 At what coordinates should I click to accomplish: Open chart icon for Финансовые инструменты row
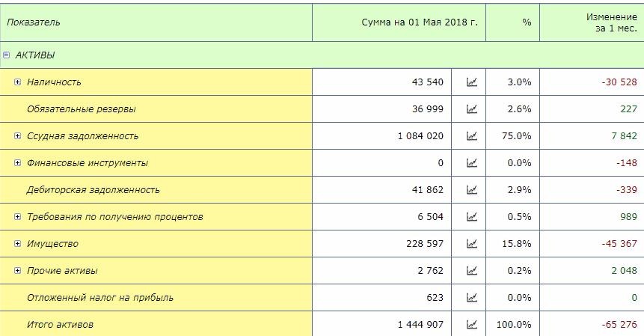click(x=472, y=163)
